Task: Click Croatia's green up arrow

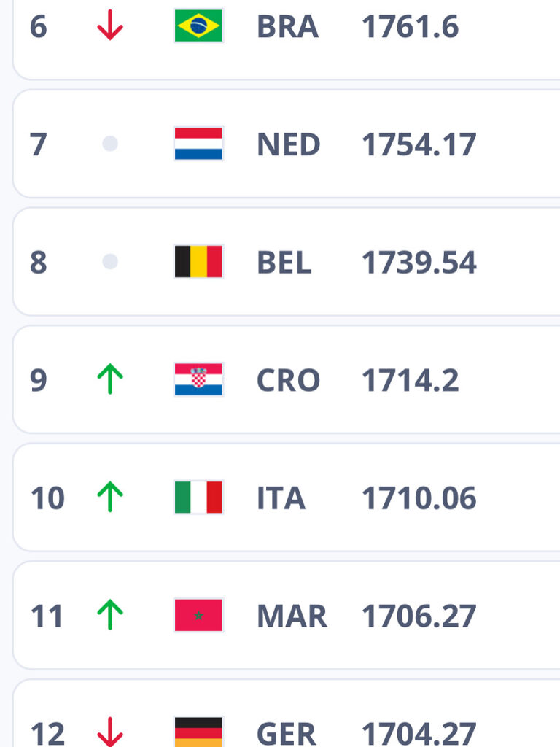Action: pos(110,379)
